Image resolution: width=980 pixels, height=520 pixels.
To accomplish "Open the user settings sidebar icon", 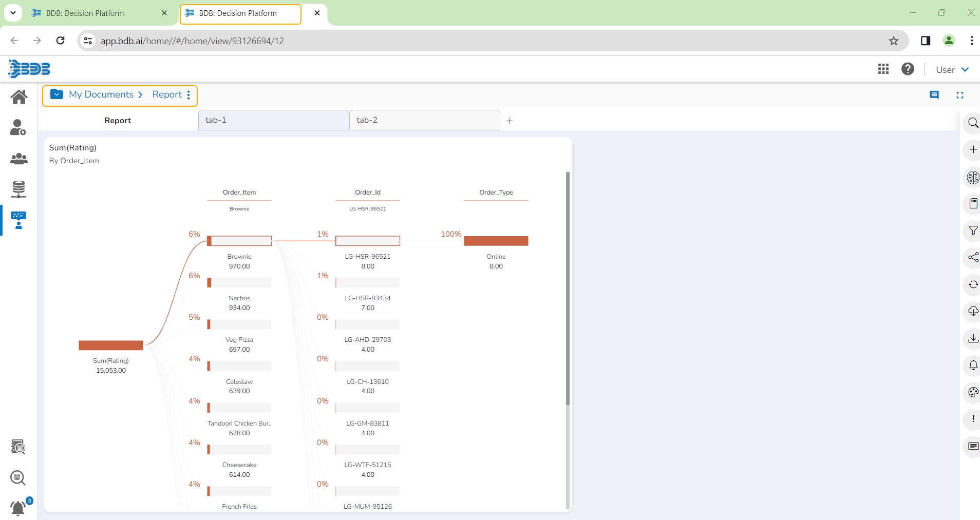I will click(18, 127).
